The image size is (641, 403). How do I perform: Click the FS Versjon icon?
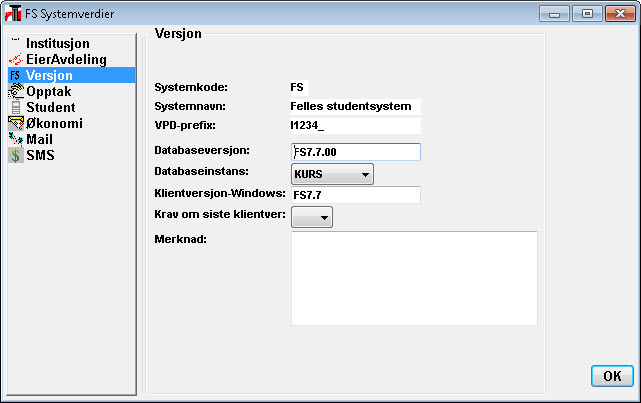(x=15, y=75)
